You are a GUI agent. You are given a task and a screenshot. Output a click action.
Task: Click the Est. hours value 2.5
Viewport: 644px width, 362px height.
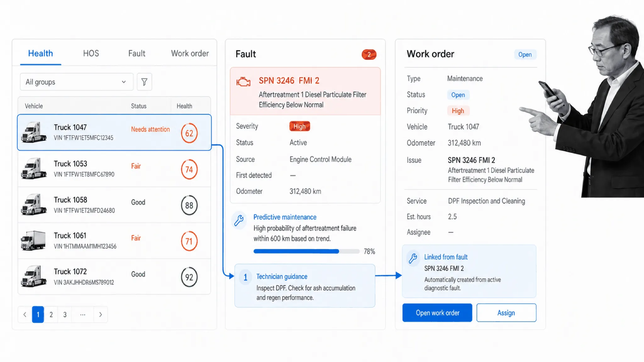pos(452,217)
